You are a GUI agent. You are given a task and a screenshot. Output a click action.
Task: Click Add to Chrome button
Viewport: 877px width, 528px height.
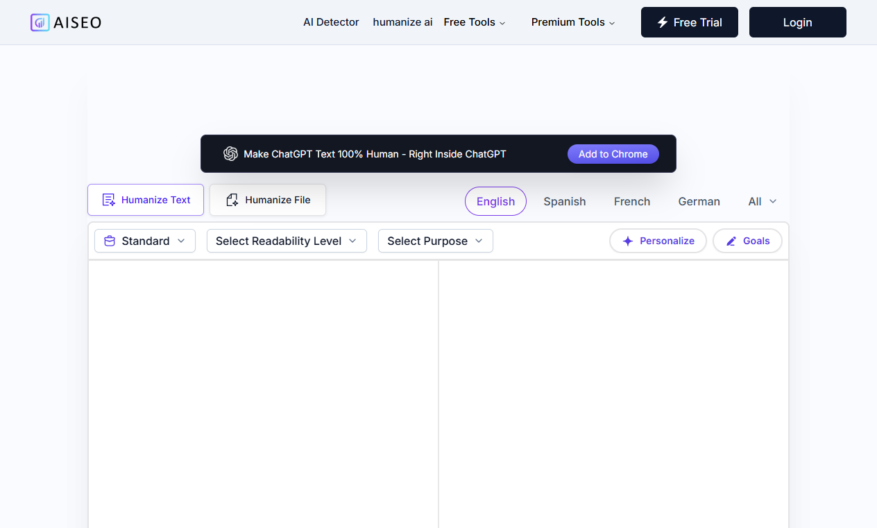tap(613, 154)
